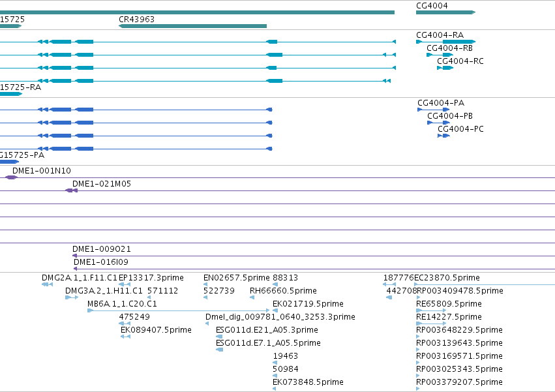
Task: Select BAC clone DME1-001N10
Action: pos(280,177)
